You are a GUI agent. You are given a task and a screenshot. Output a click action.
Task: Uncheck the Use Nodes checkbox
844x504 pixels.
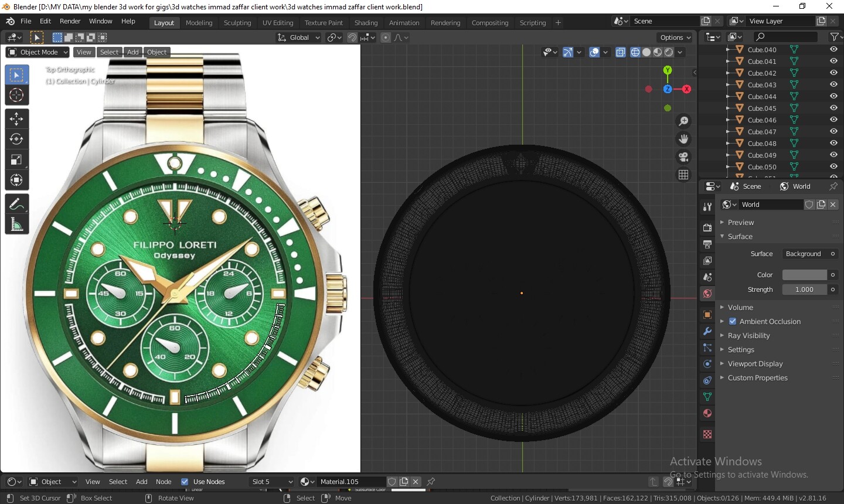[185, 482]
